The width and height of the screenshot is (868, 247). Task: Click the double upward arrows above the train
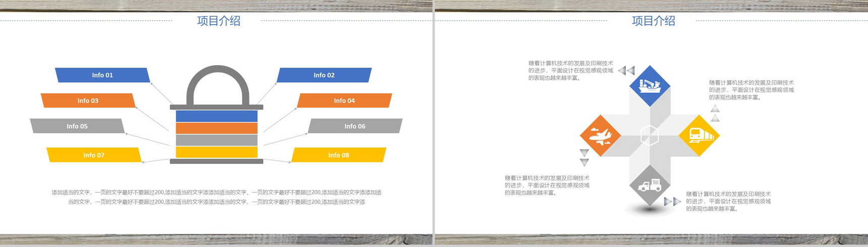715,113
